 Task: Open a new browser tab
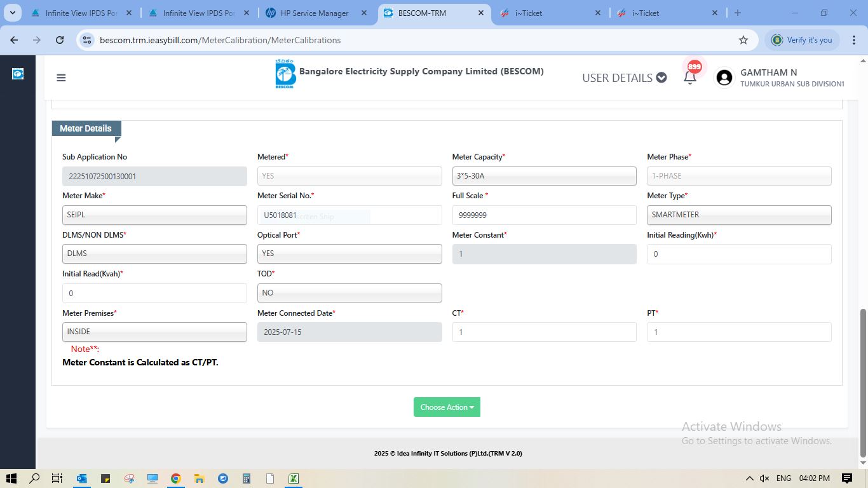737,13
